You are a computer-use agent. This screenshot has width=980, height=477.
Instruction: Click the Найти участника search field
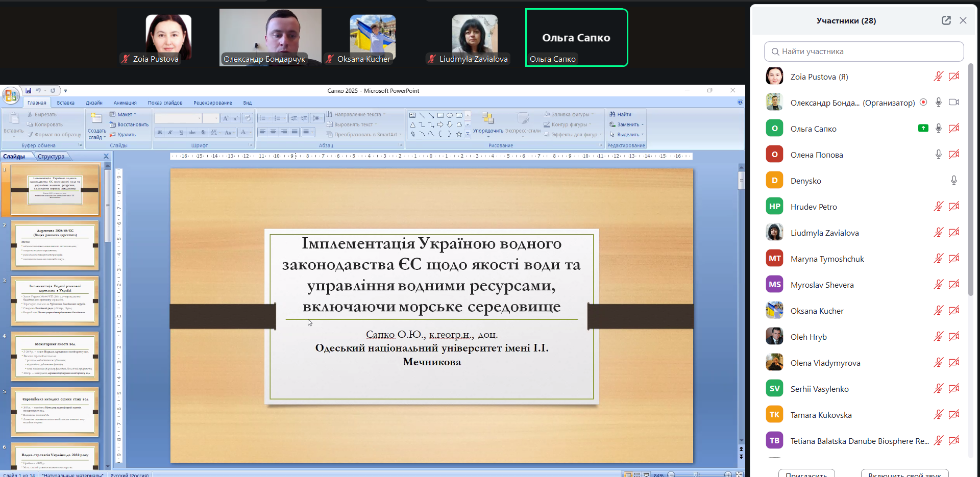click(x=864, y=52)
